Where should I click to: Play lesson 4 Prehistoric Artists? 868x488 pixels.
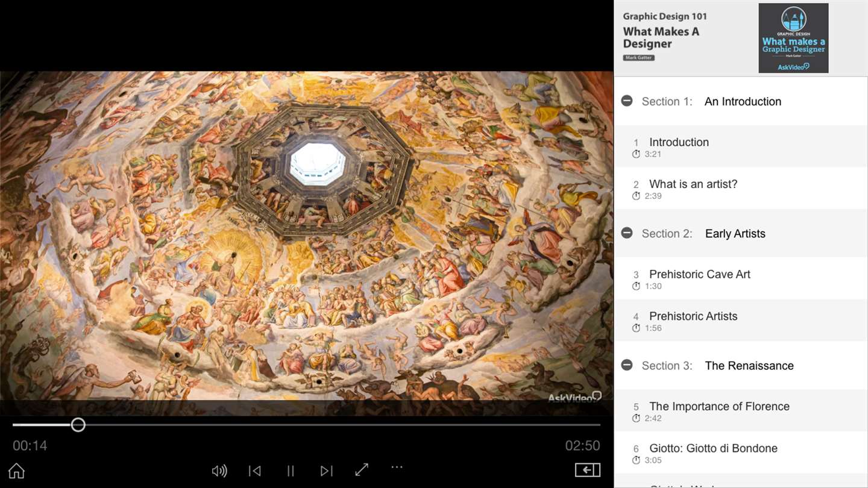pos(740,321)
